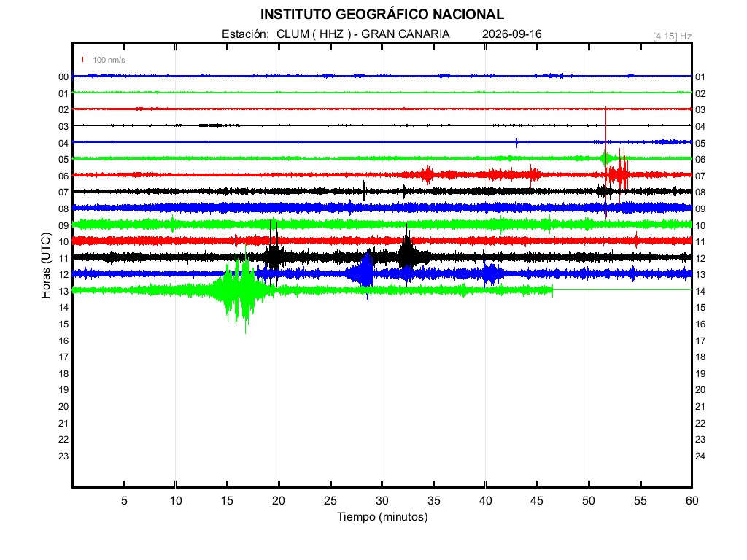Click the red burst on trace 06 near minute 34

[x=426, y=175]
